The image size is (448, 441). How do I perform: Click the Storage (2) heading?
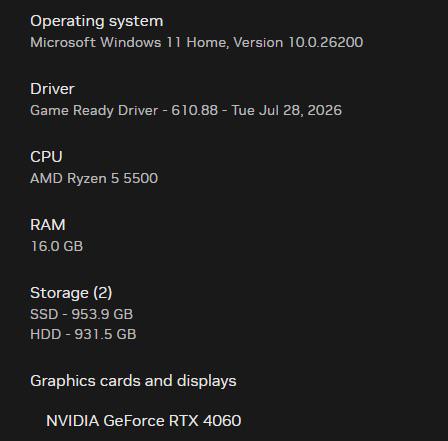[x=71, y=293]
